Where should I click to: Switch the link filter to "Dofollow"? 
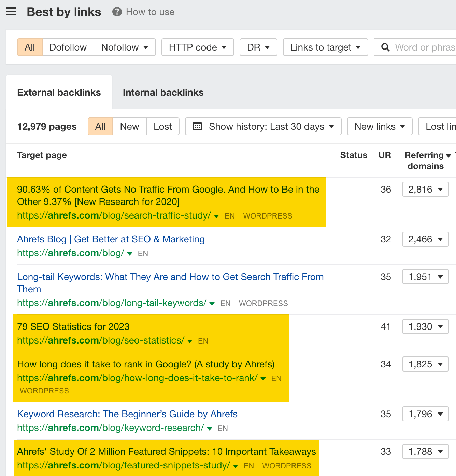pos(68,47)
